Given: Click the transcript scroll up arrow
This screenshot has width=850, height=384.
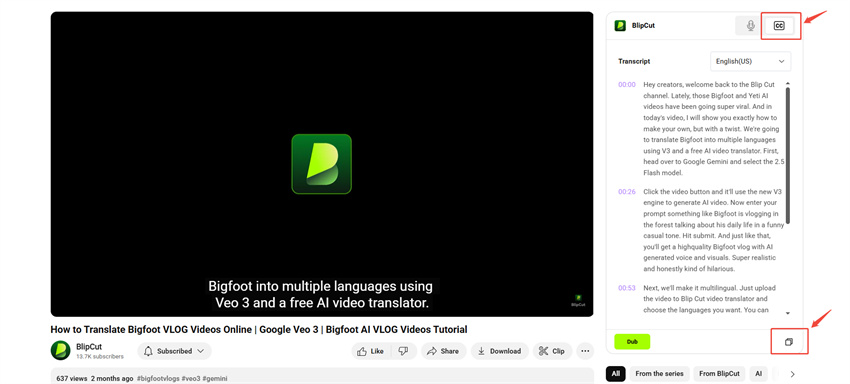Looking at the screenshot, I should 788,84.
